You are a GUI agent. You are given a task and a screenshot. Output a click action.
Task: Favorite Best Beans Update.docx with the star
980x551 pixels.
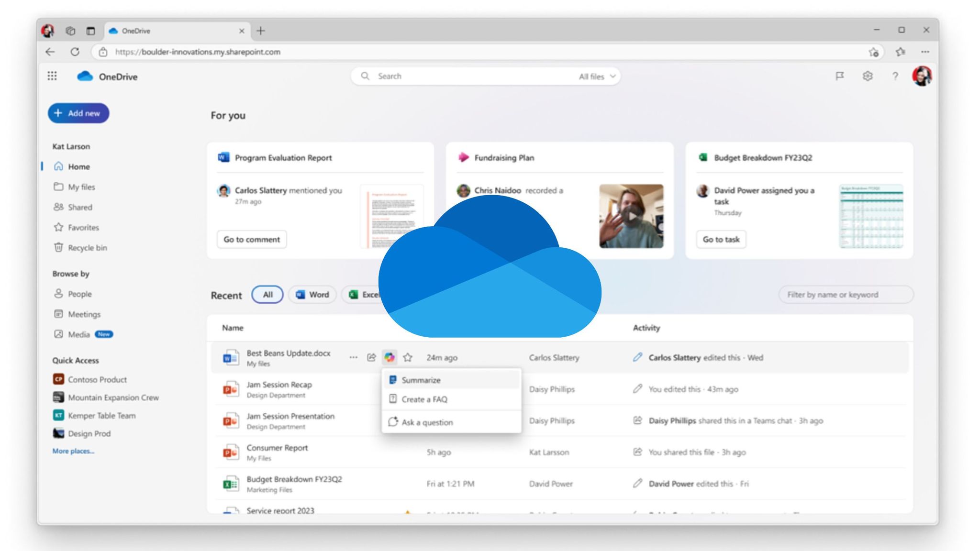(408, 357)
